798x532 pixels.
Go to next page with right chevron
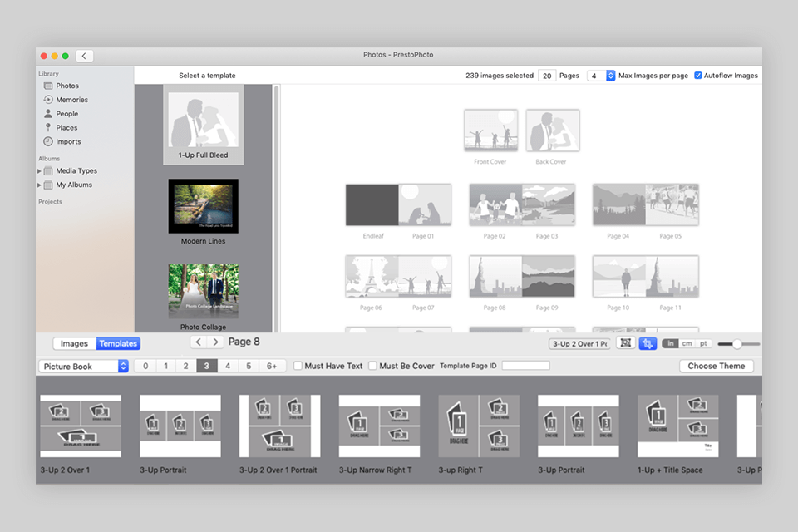[216, 342]
